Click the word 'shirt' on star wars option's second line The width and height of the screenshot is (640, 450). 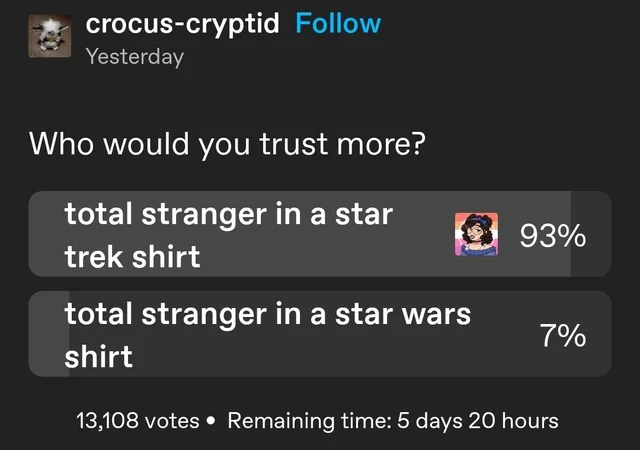click(98, 356)
